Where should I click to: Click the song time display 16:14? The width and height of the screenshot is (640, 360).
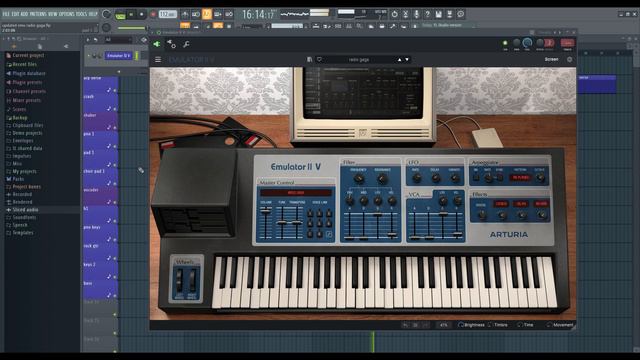point(258,15)
